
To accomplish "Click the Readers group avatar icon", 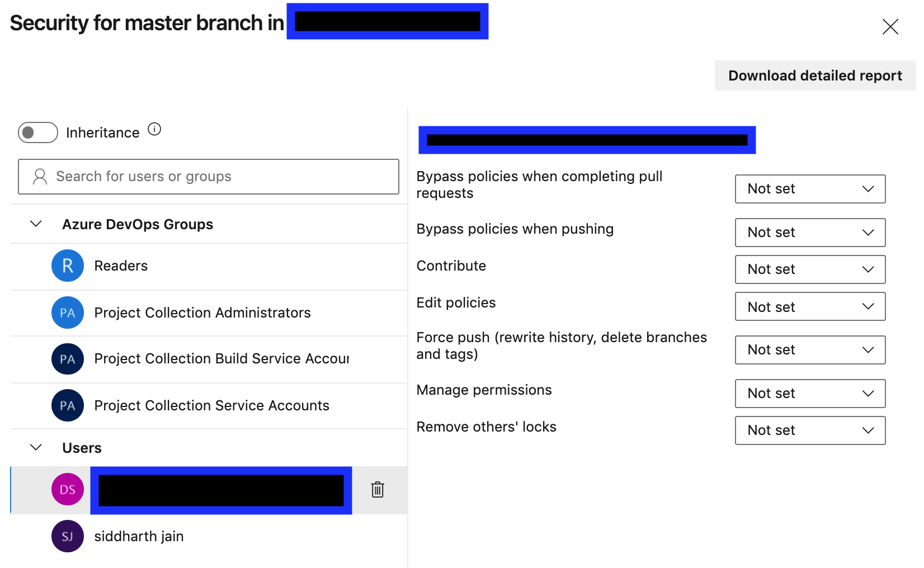I will [x=68, y=266].
